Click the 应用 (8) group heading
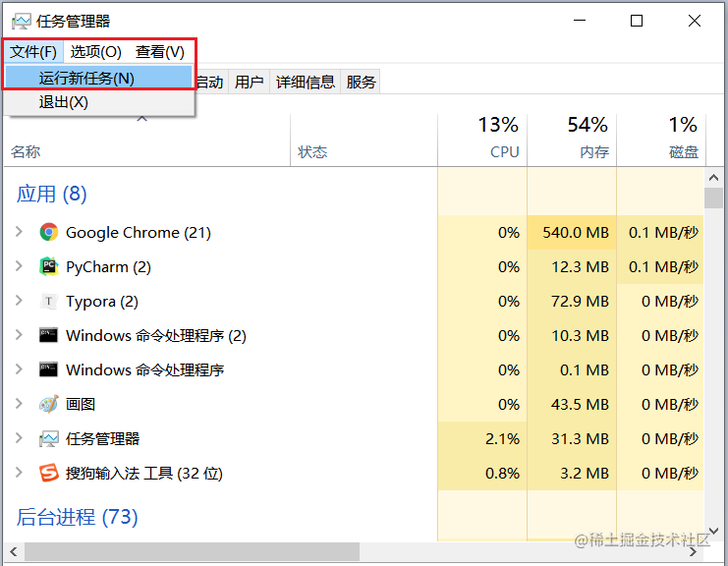728x566 pixels. click(x=51, y=194)
